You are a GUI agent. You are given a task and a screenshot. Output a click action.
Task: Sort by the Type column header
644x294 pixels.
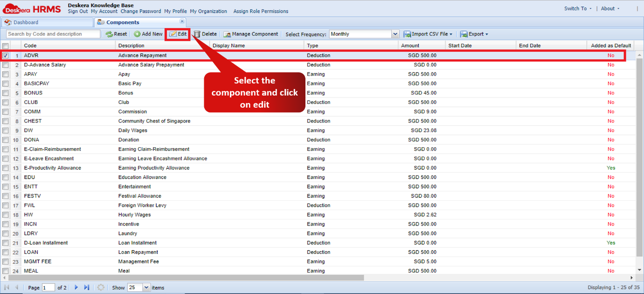pos(351,46)
